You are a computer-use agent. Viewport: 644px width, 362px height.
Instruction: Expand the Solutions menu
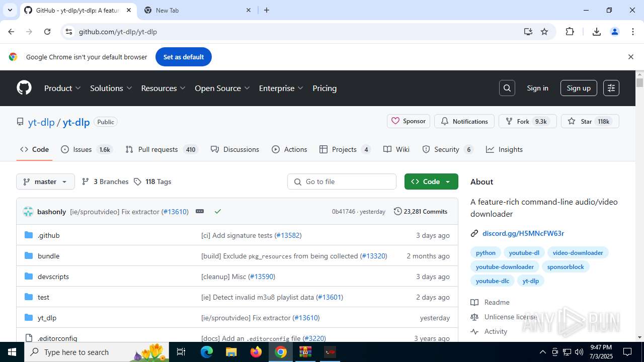111,88
